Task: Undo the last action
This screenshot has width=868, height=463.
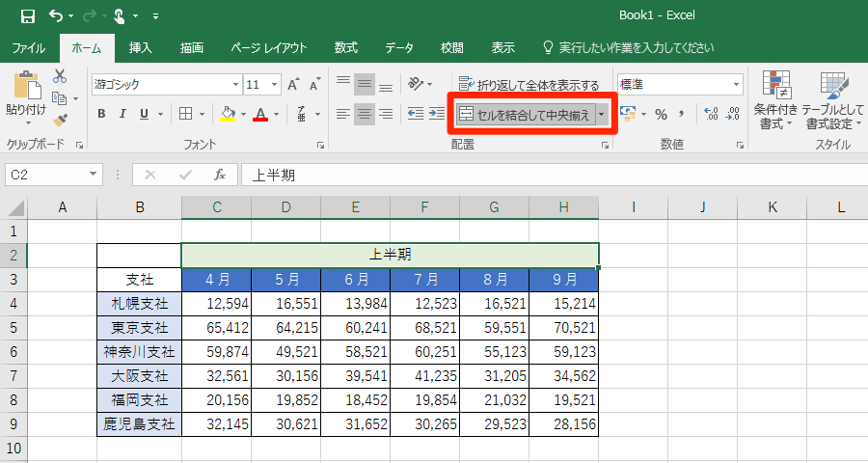Action: tap(56, 16)
